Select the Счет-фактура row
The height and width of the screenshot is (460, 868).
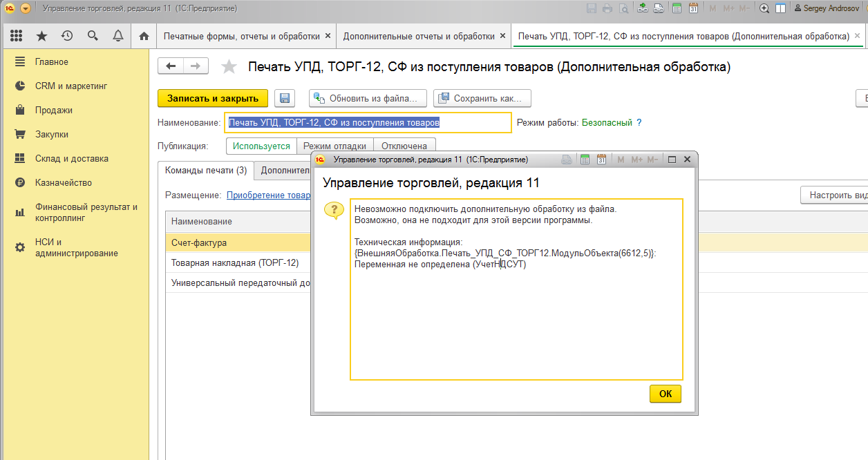pos(238,242)
